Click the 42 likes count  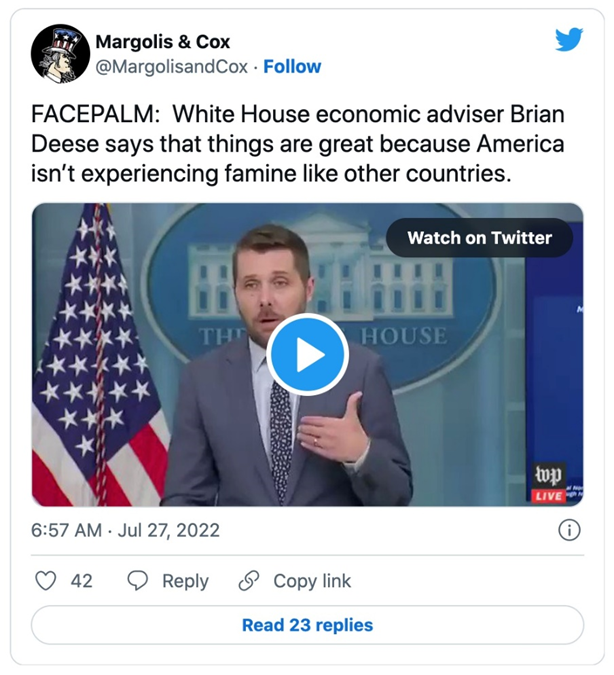click(x=81, y=581)
